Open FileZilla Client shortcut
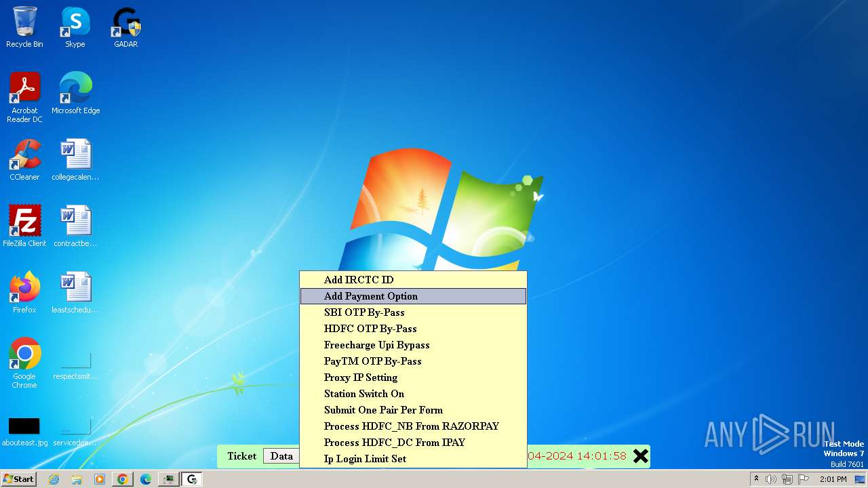The height and width of the screenshot is (488, 868). tap(24, 226)
